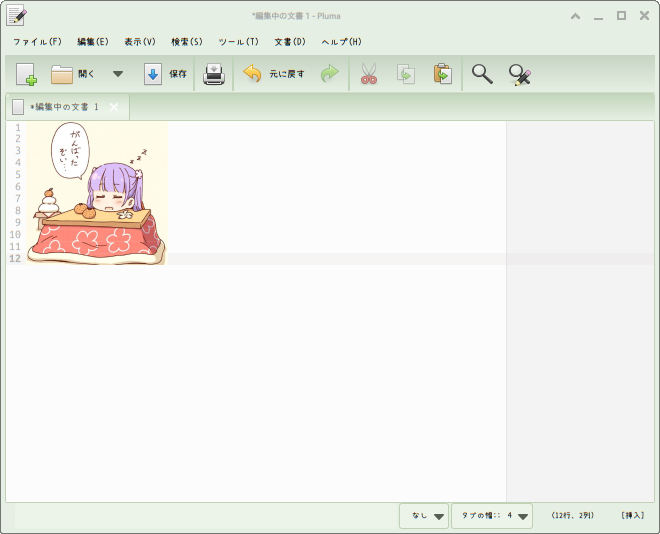This screenshot has height=534, width=660.
Task: Open the タブの幅 4 dropdown
Action: (492, 515)
